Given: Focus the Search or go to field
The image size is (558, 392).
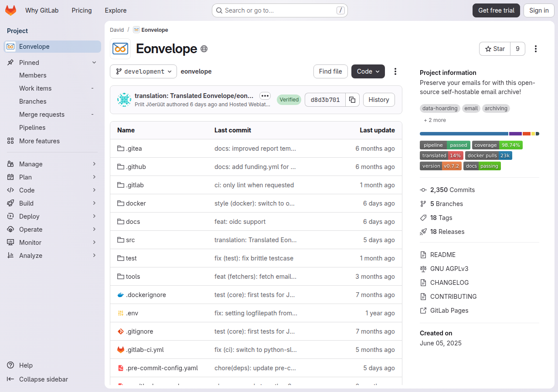Looking at the screenshot, I should (280, 10).
